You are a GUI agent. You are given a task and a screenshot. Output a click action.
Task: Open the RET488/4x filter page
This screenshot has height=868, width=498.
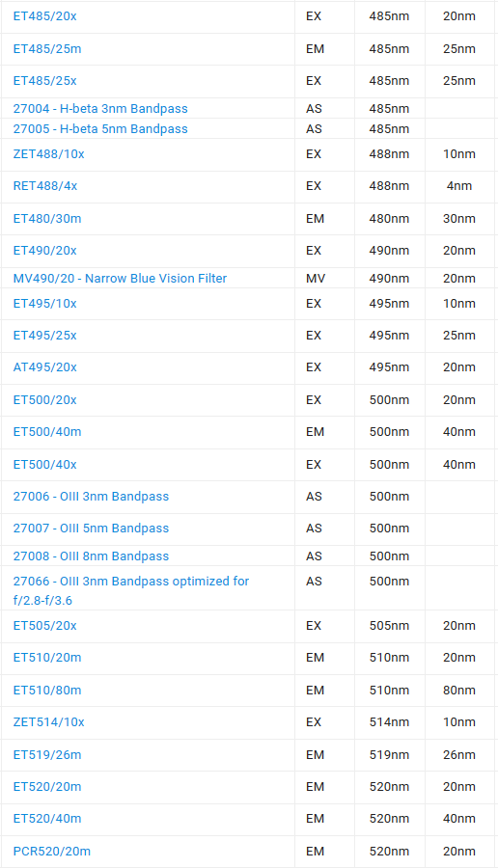(x=44, y=186)
